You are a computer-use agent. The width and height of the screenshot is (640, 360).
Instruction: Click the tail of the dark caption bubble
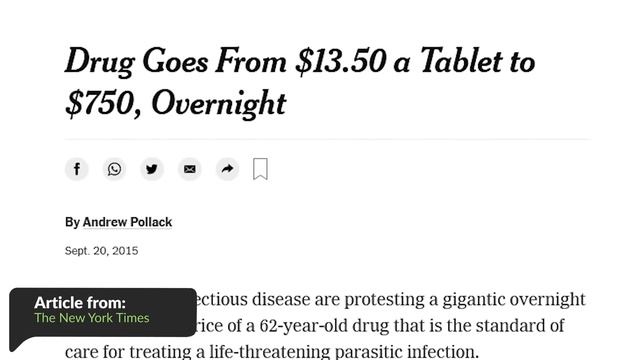tap(18, 344)
